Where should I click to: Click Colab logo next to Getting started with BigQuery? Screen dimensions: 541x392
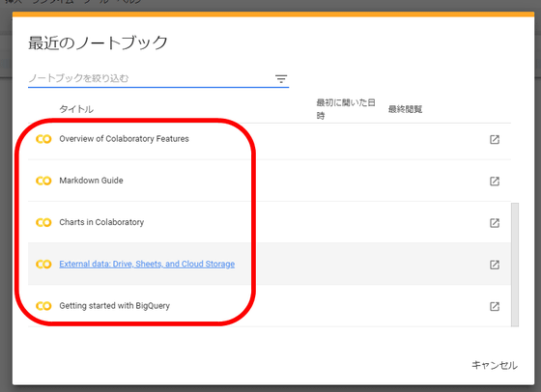[43, 306]
